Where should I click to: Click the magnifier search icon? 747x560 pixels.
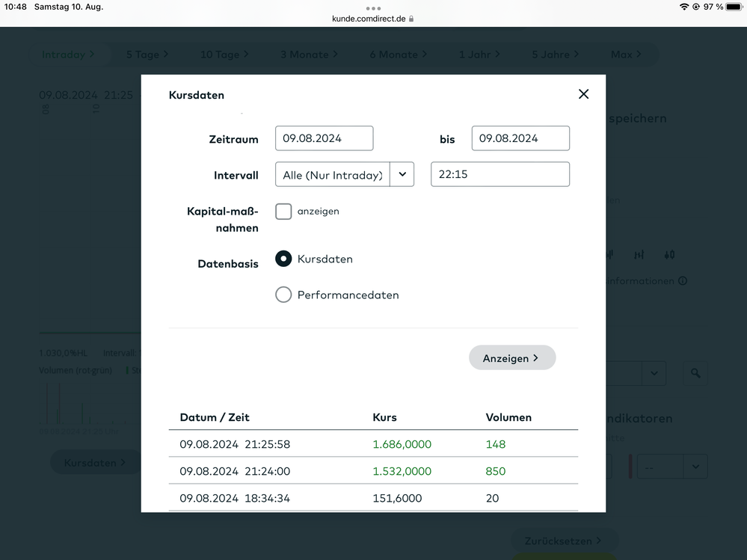[695, 373]
